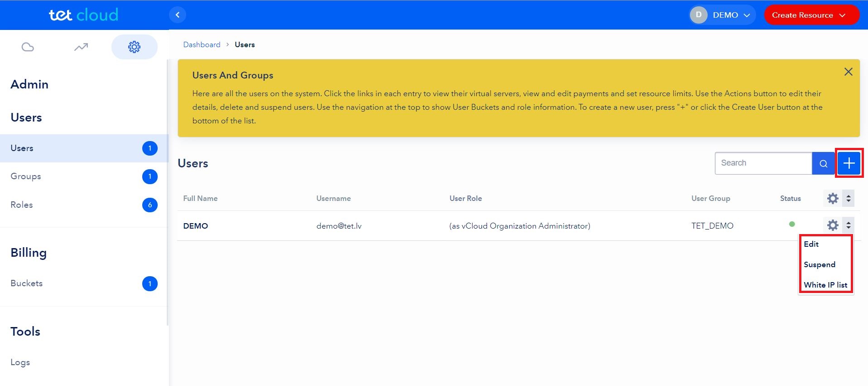The image size is (868, 386).
Task: Sort by Full Name column header
Action: [x=200, y=198]
